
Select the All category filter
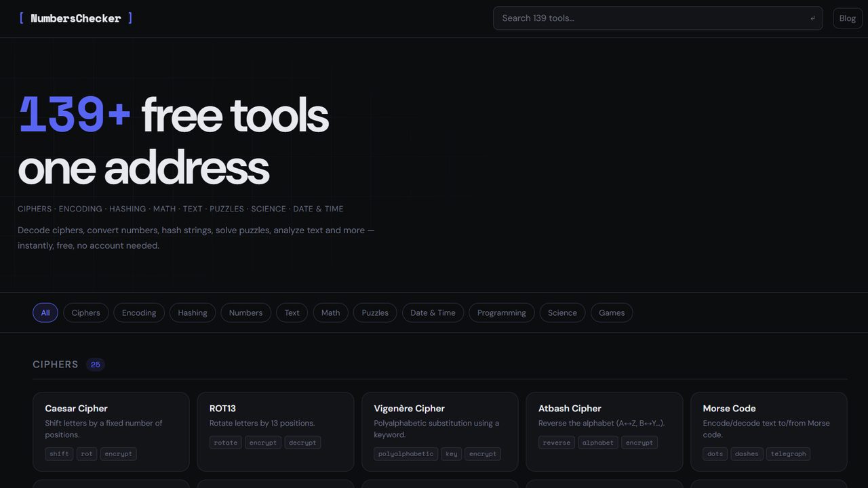click(45, 312)
